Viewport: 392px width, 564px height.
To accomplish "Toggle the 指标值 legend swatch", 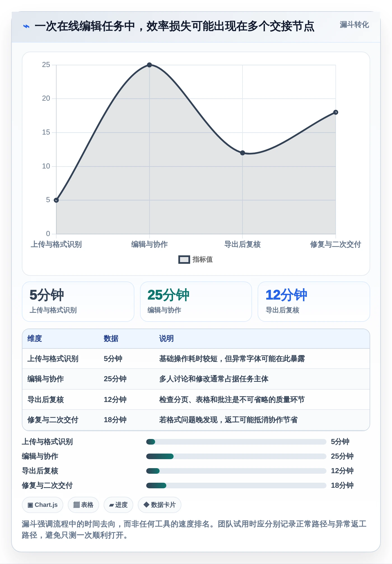I will (184, 260).
